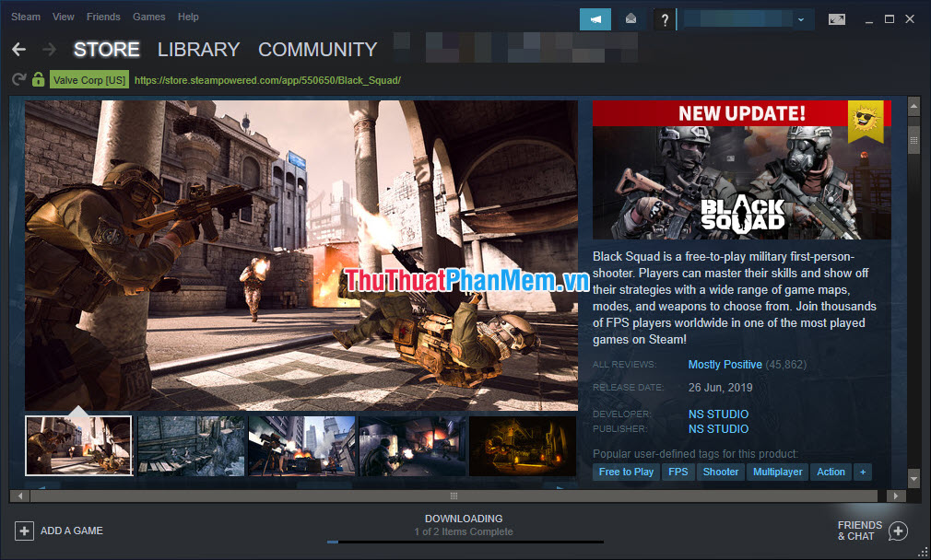
Task: Add a new tag with the plus button
Action: (863, 472)
